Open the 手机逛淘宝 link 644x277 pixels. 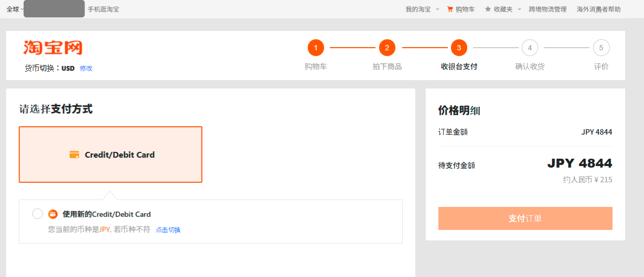coord(103,9)
